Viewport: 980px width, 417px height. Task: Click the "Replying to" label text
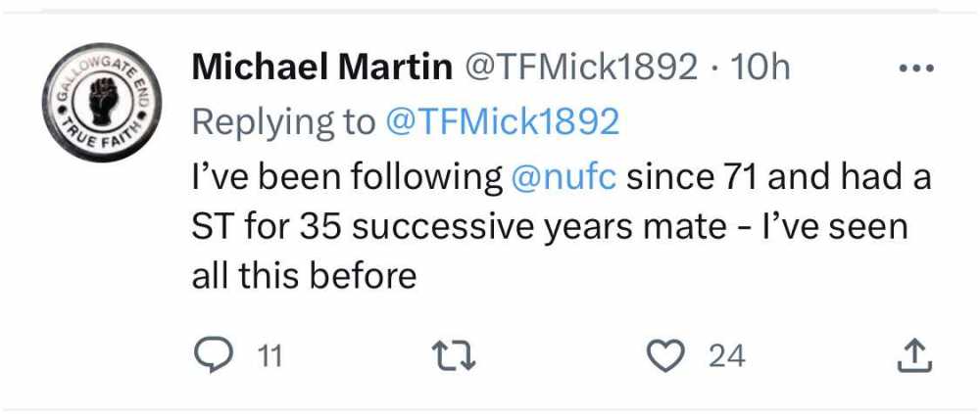coord(283,121)
